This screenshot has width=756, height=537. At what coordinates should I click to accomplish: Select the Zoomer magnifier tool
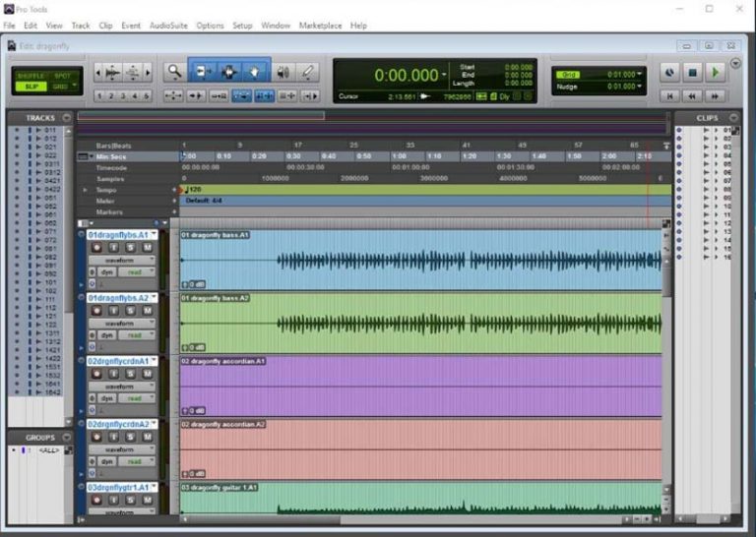174,72
